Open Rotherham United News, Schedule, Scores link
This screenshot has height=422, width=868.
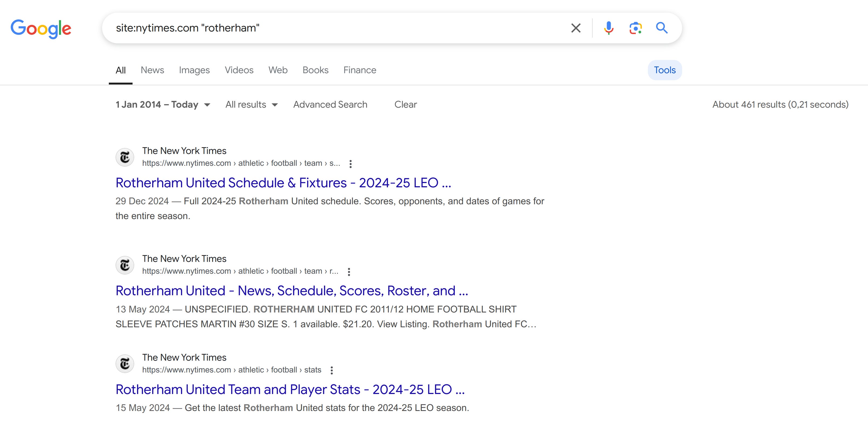point(292,291)
